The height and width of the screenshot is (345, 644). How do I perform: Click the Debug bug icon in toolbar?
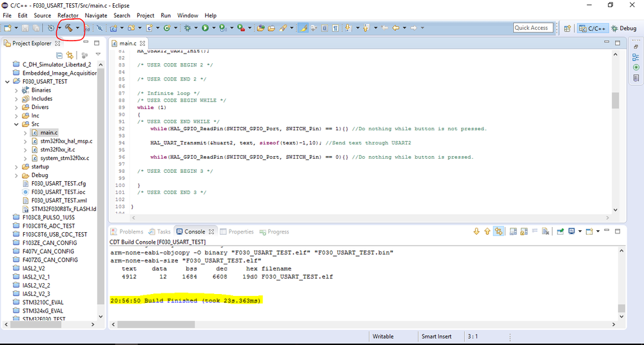pyautogui.click(x=187, y=28)
